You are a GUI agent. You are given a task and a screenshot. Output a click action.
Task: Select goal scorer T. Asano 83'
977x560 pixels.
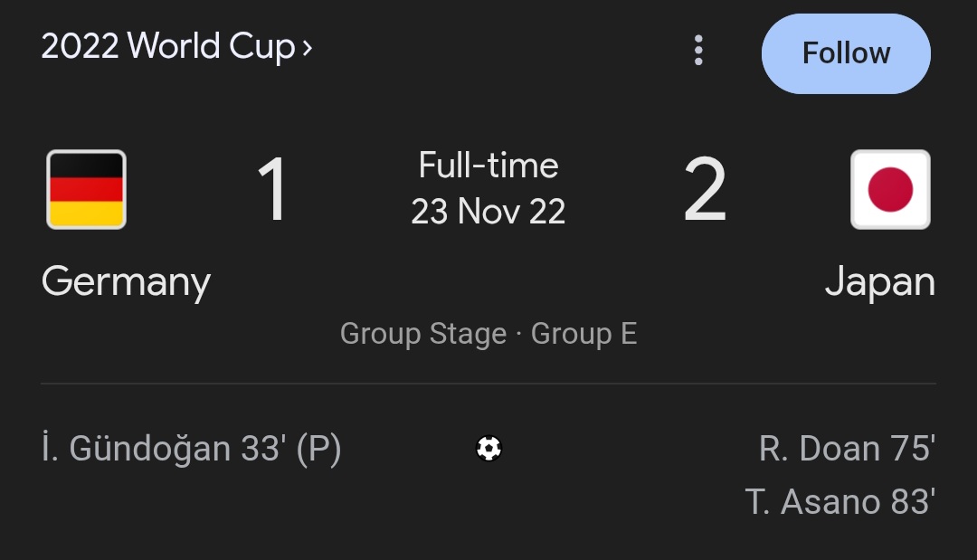pyautogui.click(x=840, y=501)
